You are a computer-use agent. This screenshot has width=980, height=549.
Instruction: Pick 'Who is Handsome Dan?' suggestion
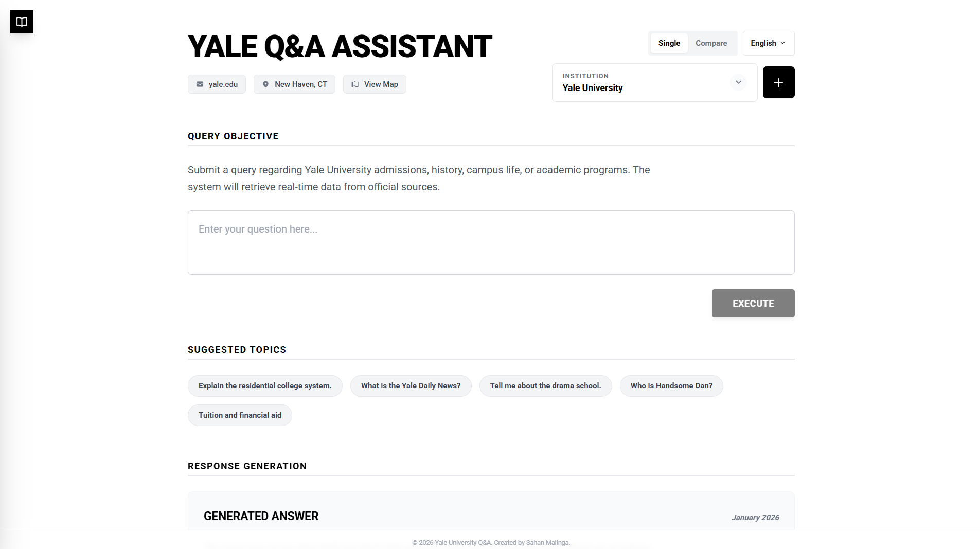tap(671, 386)
